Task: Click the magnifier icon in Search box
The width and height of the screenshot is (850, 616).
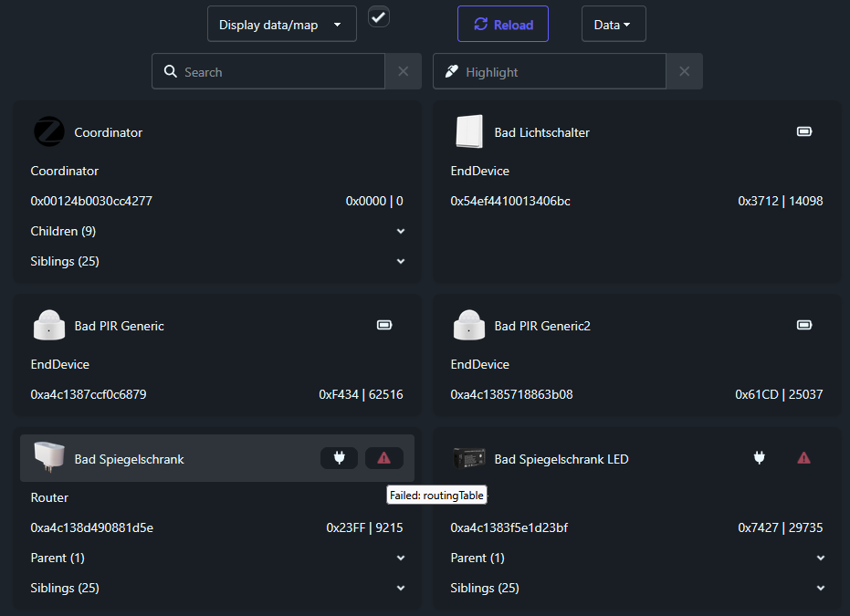Action: tap(170, 71)
